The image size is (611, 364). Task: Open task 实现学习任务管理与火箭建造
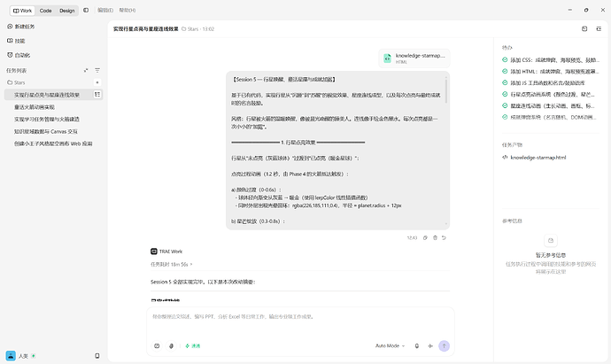tap(47, 120)
